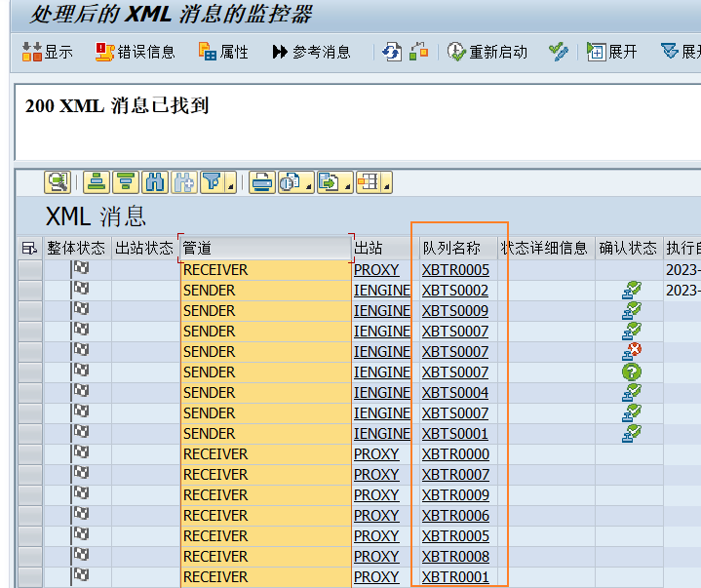The width and height of the screenshot is (701, 588).
Task: Click confirmation status icon in XBTS0002 row
Action: click(x=631, y=291)
